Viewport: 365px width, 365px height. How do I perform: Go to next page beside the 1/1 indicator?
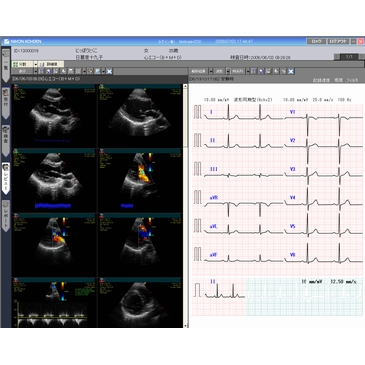tap(362, 57)
